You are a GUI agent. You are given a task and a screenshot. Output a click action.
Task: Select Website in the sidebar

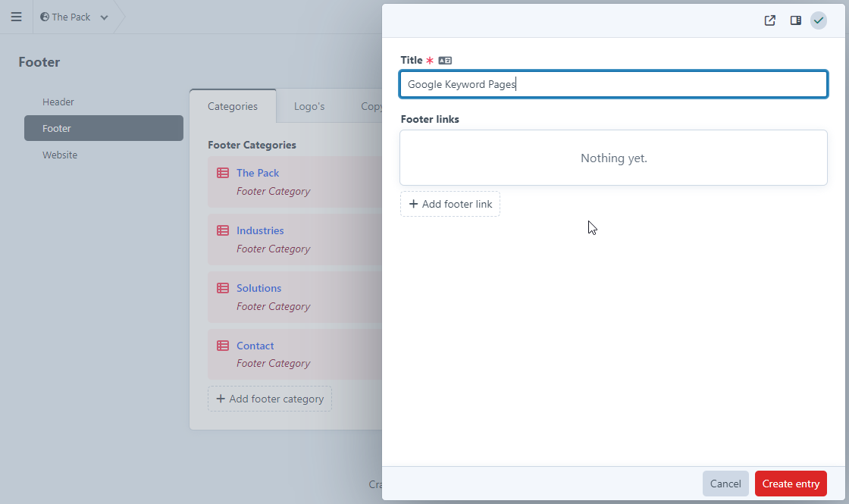point(60,155)
